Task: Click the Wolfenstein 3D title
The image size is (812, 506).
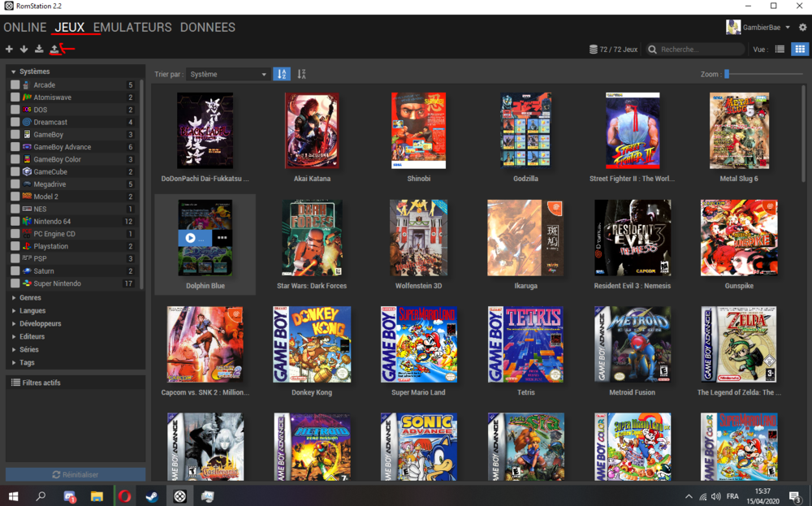Action: point(418,286)
